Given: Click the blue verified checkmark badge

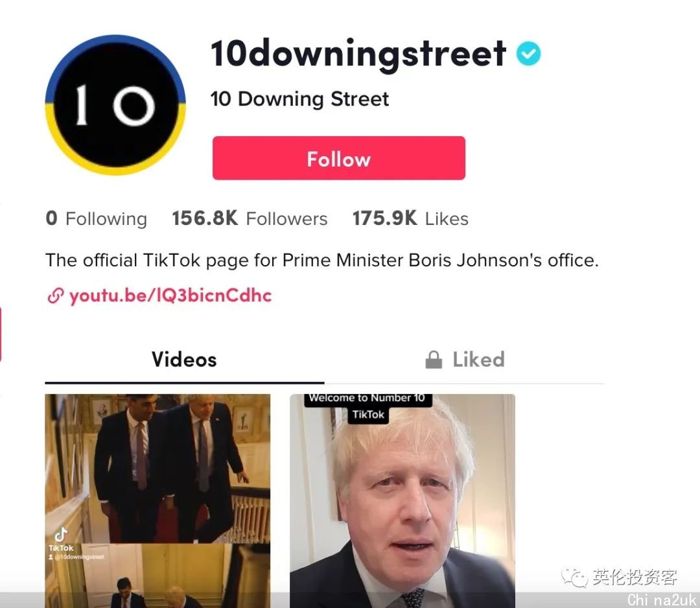Looking at the screenshot, I should [x=529, y=53].
